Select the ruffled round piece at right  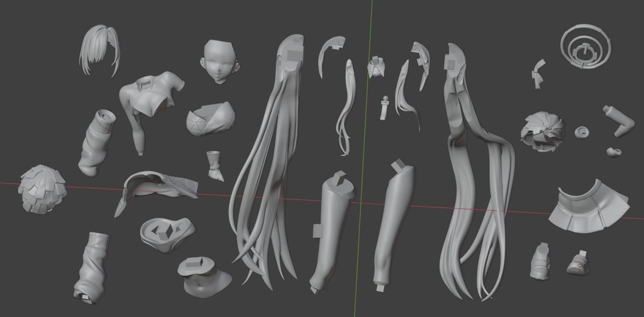pyautogui.click(x=543, y=131)
